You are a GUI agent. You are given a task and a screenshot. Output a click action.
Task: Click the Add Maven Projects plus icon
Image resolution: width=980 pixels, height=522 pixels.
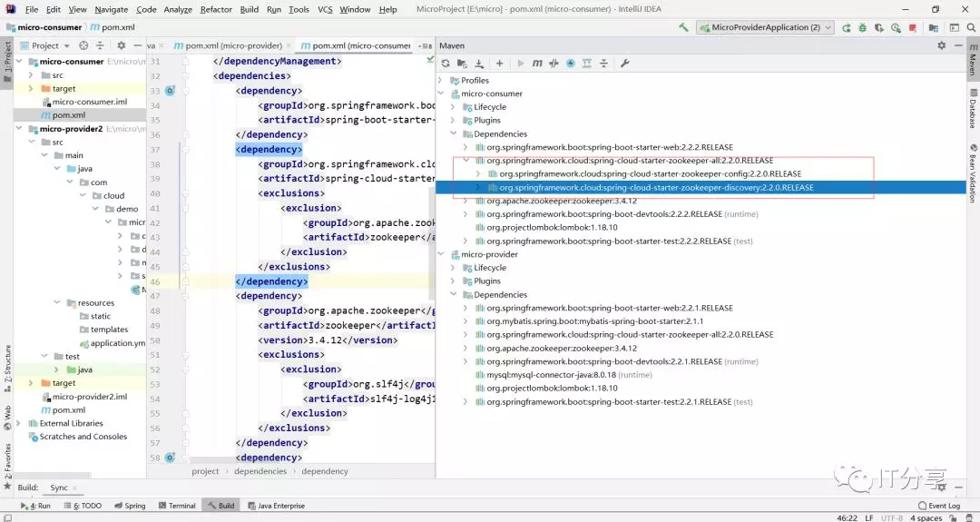click(x=499, y=64)
